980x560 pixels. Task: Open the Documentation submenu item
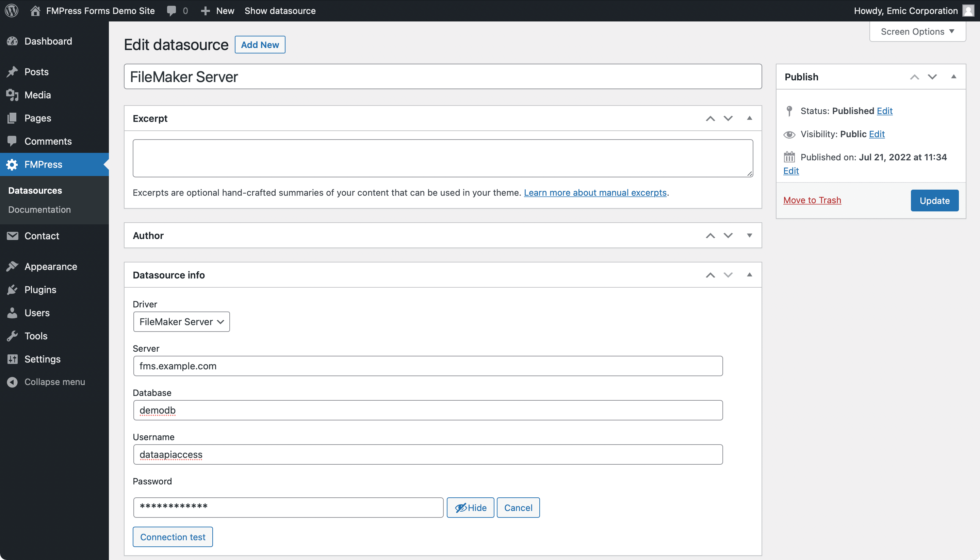39,210
